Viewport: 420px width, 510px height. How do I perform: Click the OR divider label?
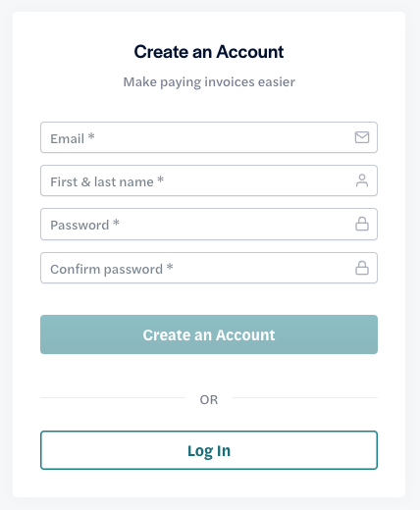coord(209,399)
